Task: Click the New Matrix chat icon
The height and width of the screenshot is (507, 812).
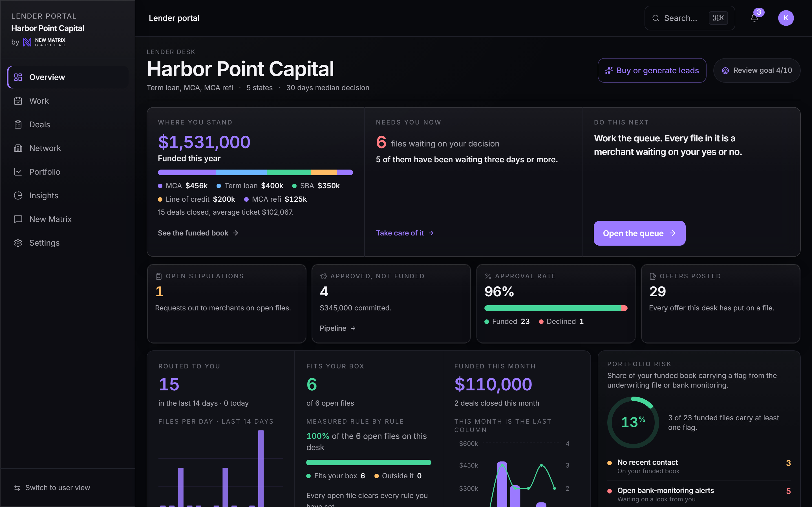Action: pos(18,219)
